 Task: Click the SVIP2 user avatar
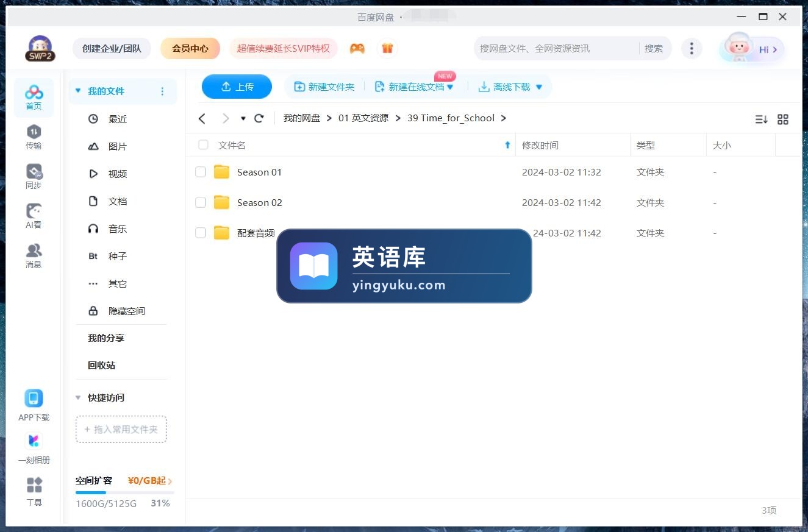(40, 48)
